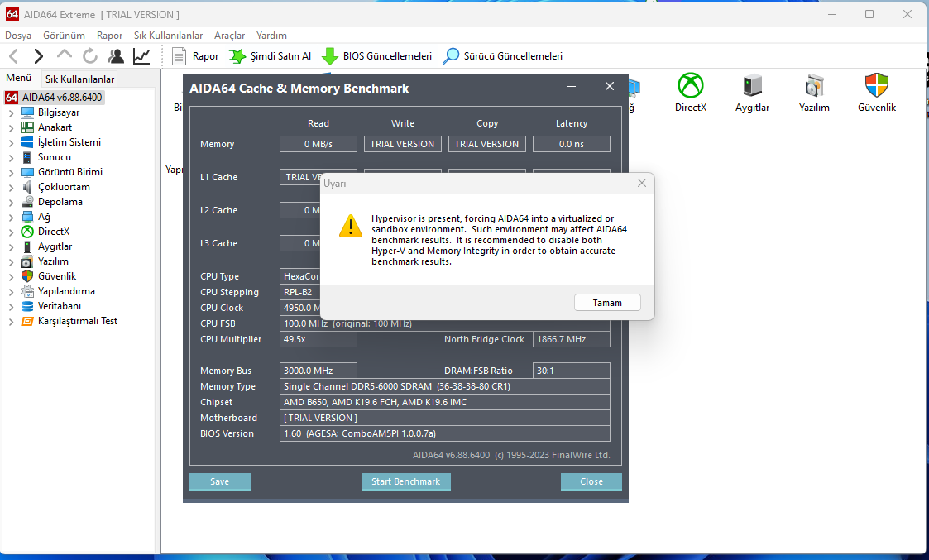Open the Araçlar menu
Screen dimensions: 929x560
(x=229, y=36)
